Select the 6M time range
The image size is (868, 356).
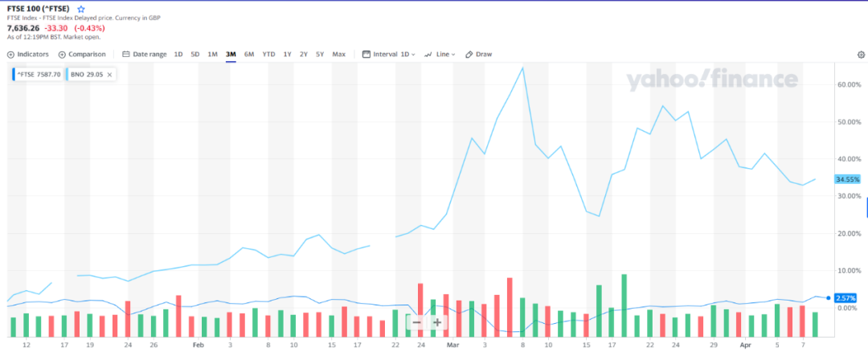click(249, 55)
